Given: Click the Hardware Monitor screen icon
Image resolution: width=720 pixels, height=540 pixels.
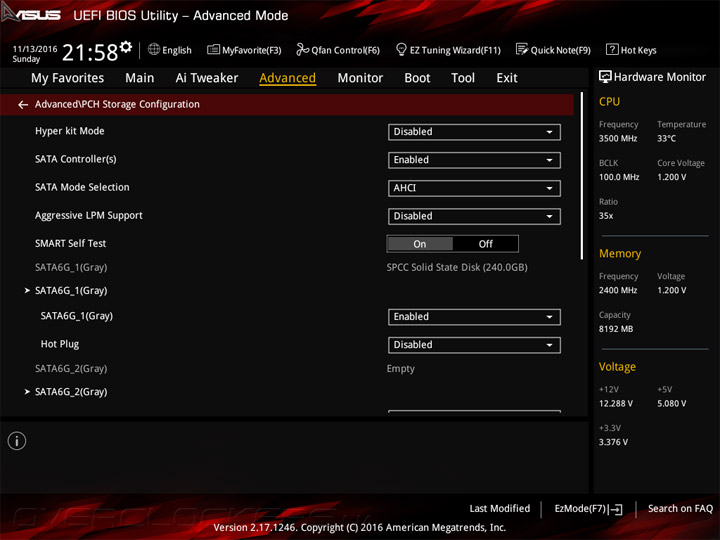Looking at the screenshot, I should pos(605,77).
